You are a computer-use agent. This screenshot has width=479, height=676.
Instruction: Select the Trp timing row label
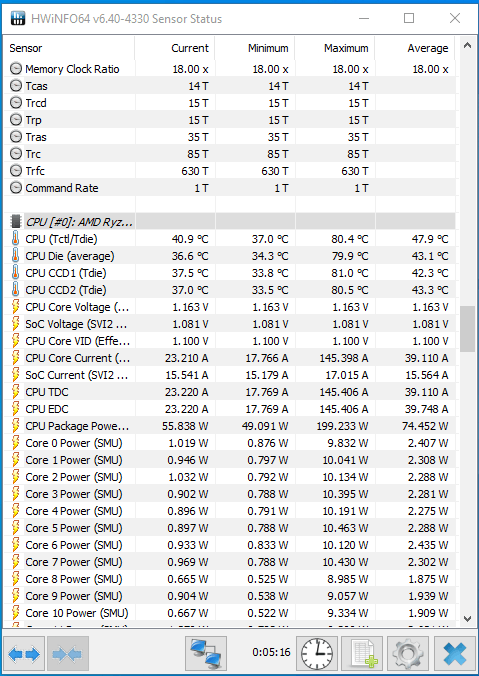33,120
